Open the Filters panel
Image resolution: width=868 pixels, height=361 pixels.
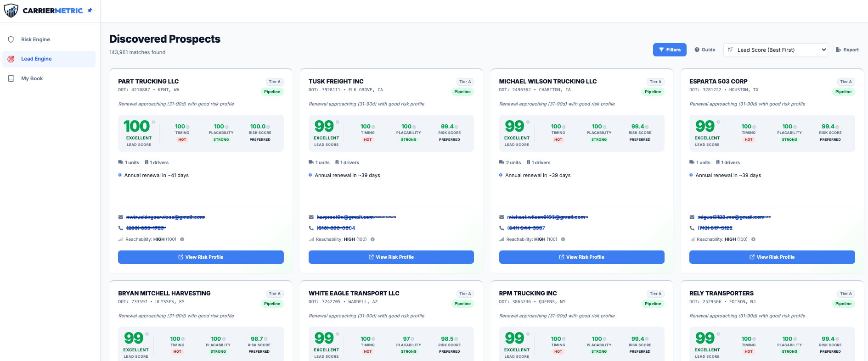click(x=670, y=50)
